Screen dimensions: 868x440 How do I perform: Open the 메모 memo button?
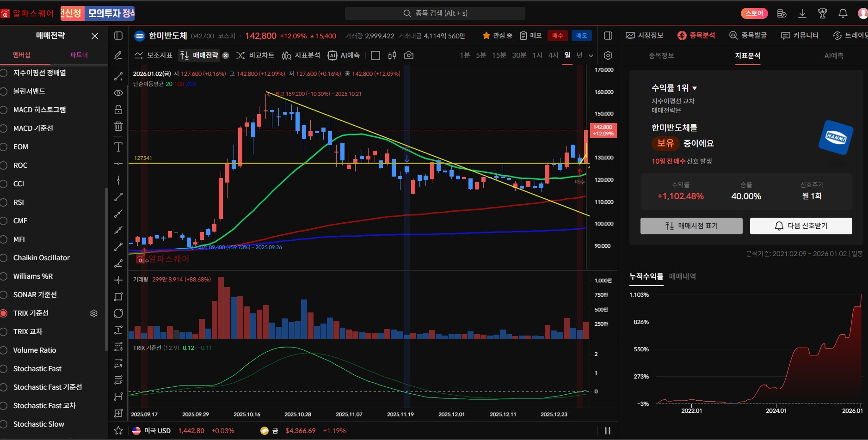point(530,36)
